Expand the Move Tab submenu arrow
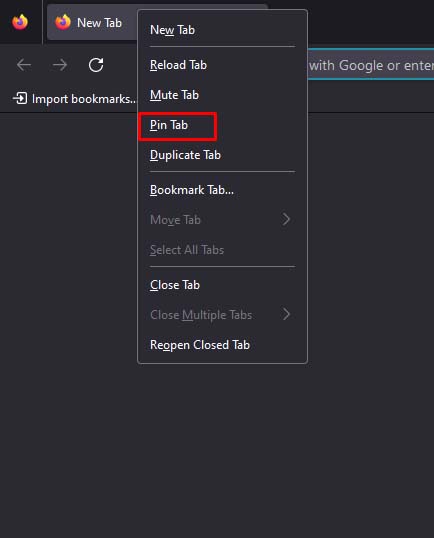Screen dimensions: 434x538 (x=286, y=219)
